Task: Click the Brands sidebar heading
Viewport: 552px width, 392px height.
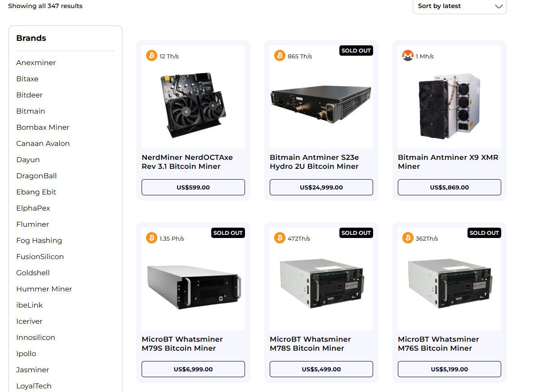Action: 31,38
